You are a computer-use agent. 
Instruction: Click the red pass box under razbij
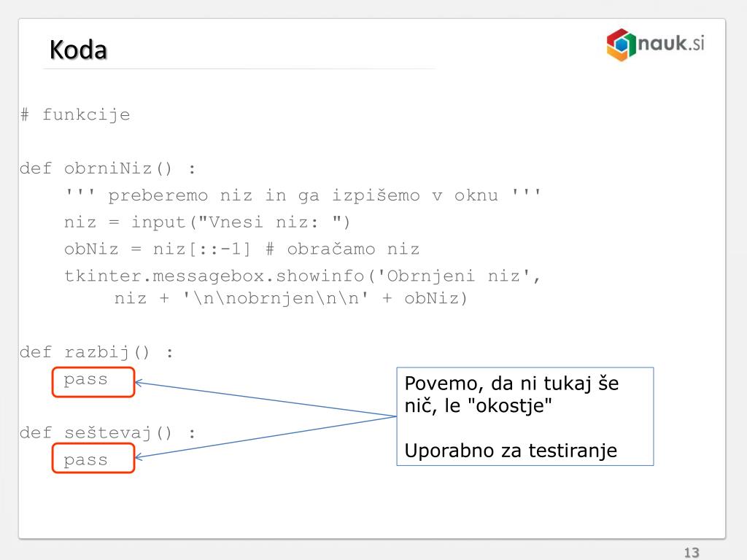pyautogui.click(x=93, y=382)
